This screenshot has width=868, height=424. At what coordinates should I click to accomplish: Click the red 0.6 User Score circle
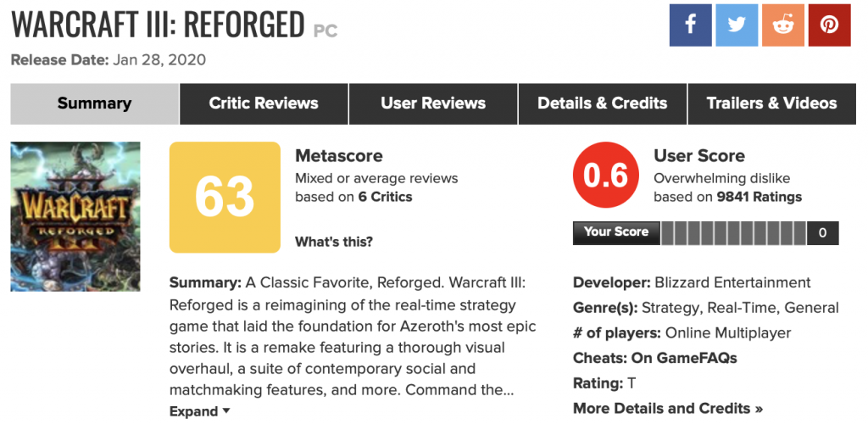(606, 176)
